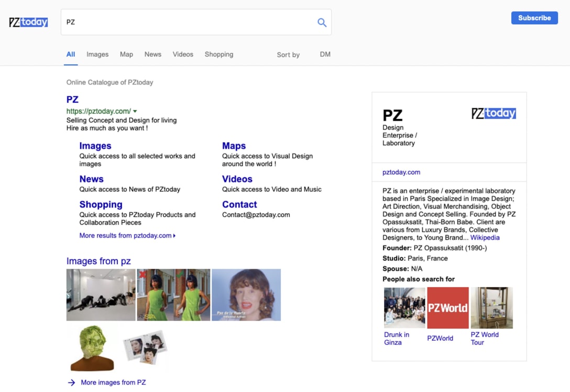
Task: Click the PZ World Tour link
Action: coord(485,339)
